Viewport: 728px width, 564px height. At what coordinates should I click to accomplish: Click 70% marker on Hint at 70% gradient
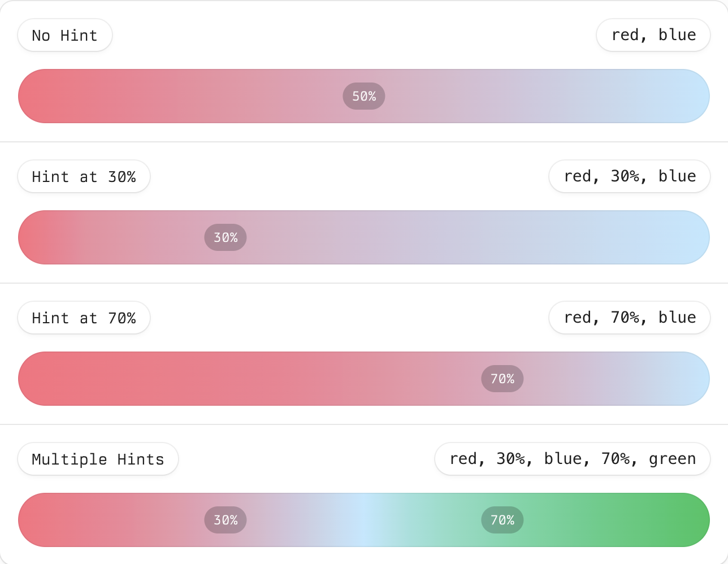(x=502, y=379)
